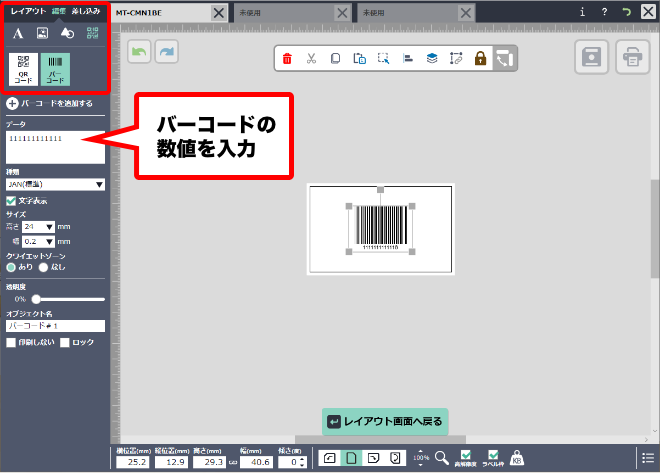Switch to the レイアウト tab
This screenshot has height=473, width=660.
pos(28,11)
